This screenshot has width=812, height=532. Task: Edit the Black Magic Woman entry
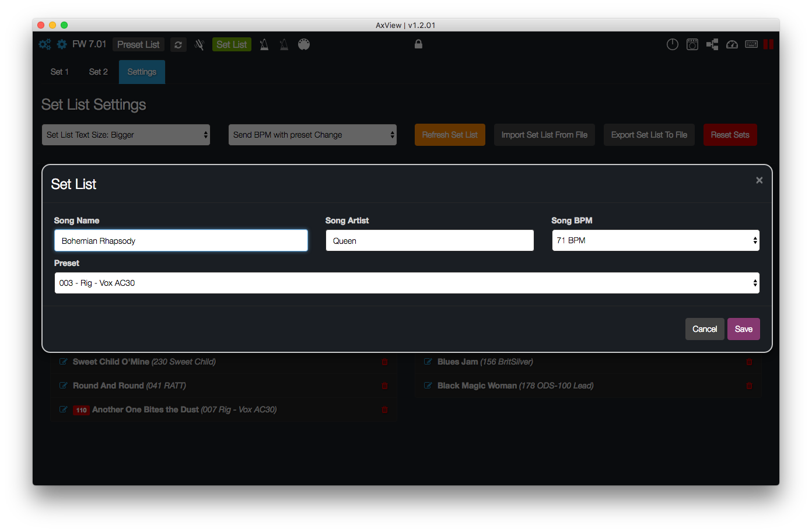pyautogui.click(x=428, y=386)
